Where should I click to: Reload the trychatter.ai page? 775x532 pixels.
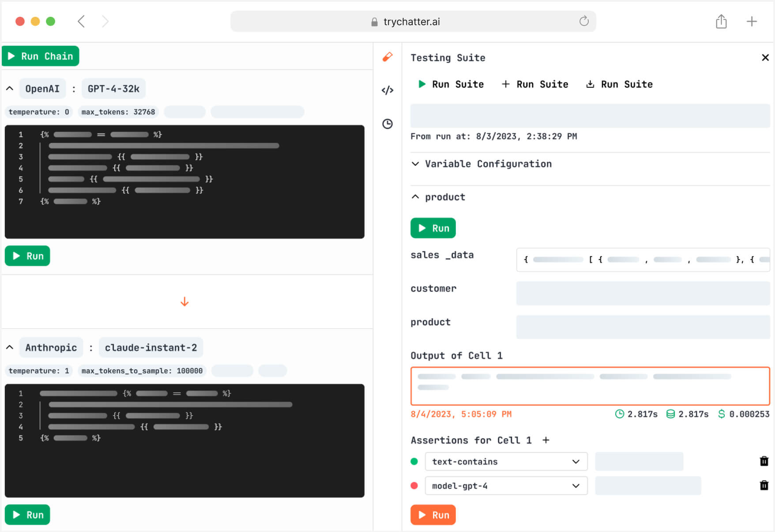click(x=583, y=21)
